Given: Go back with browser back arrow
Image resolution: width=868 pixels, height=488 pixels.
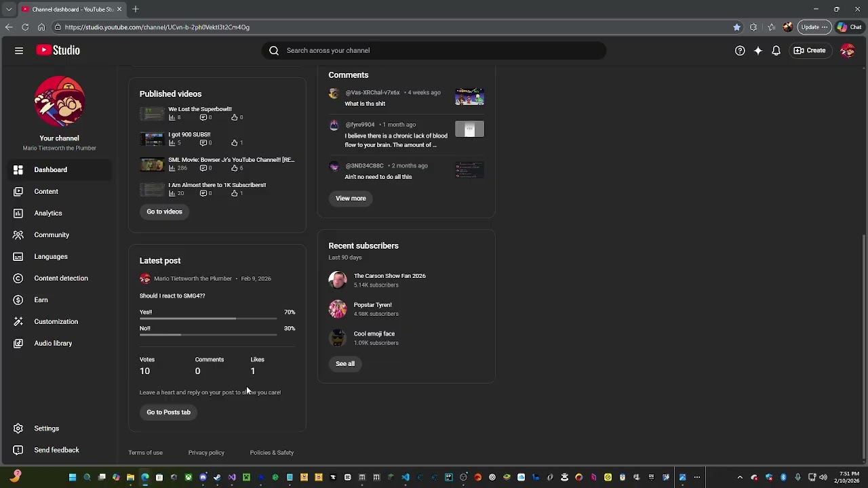Looking at the screenshot, I should [9, 27].
